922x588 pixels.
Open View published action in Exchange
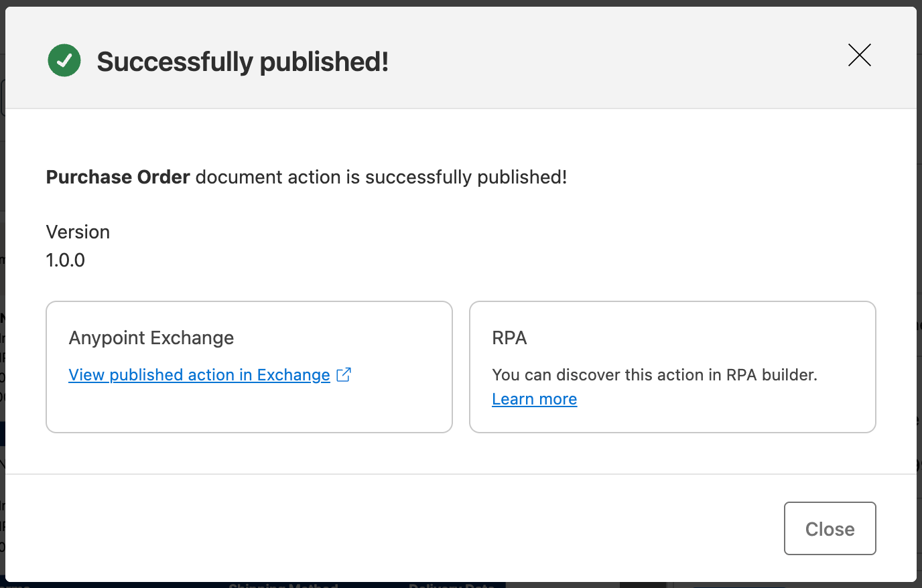(199, 375)
